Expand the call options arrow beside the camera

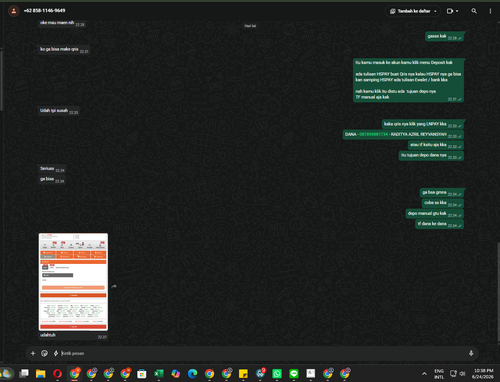(x=457, y=11)
